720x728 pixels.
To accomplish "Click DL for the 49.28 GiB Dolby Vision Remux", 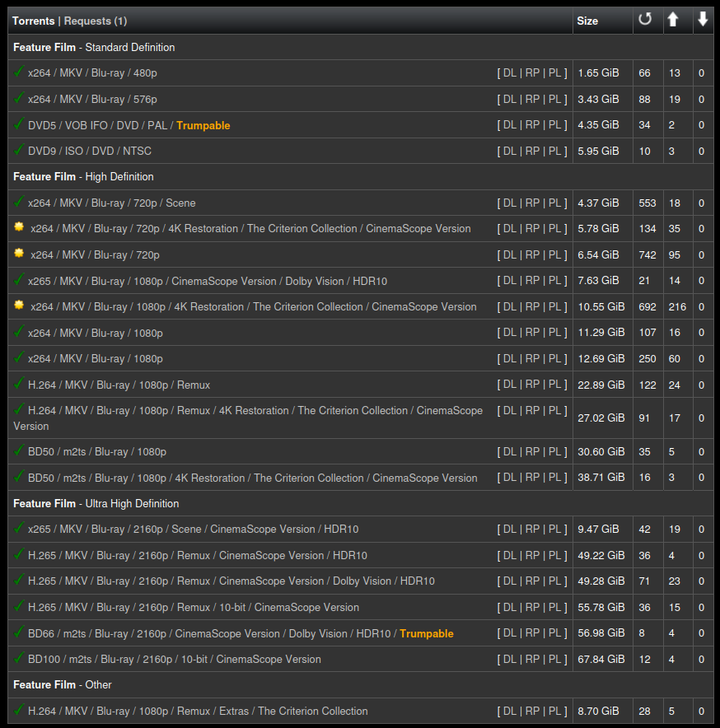I will pyautogui.click(x=510, y=581).
